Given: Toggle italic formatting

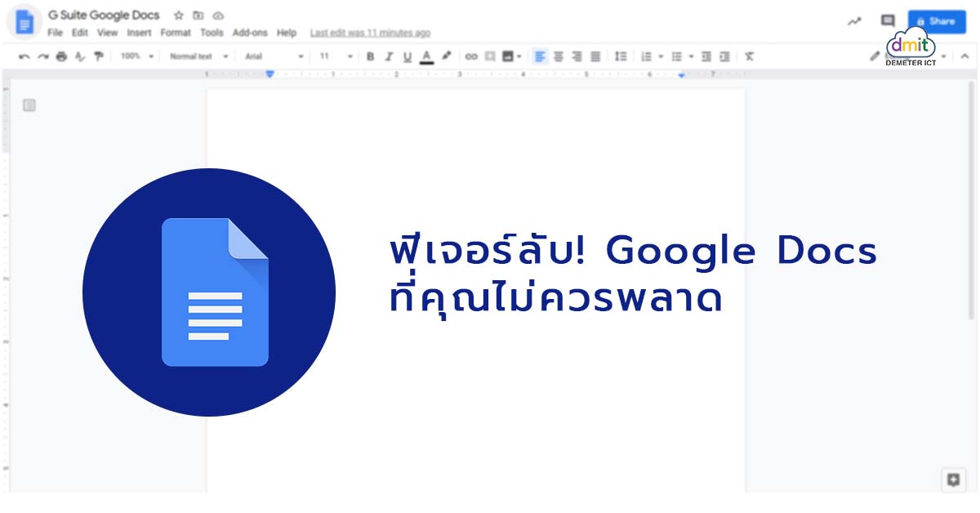Looking at the screenshot, I should point(389,56).
